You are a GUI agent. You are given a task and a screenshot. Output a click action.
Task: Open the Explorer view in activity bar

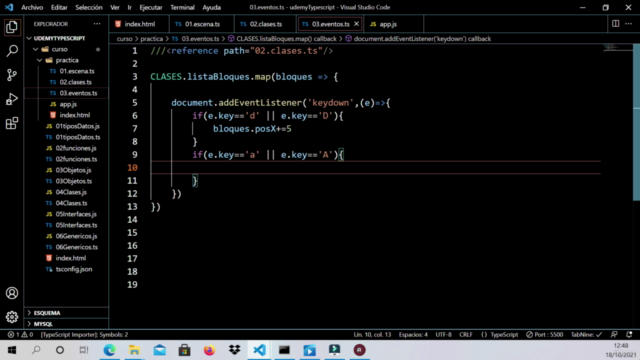[x=12, y=27]
